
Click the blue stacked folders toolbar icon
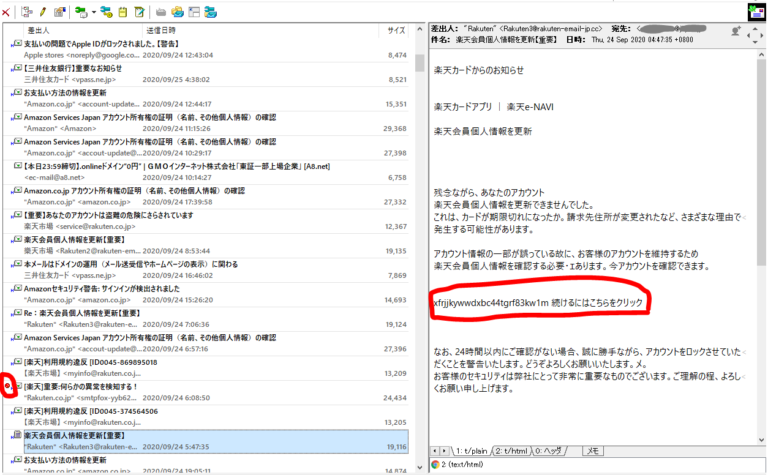[x=211, y=12]
